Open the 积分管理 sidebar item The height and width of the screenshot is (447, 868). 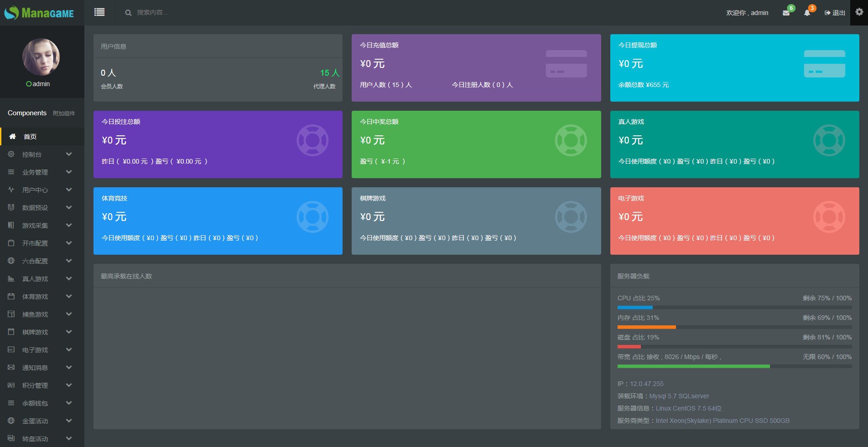tap(35, 385)
